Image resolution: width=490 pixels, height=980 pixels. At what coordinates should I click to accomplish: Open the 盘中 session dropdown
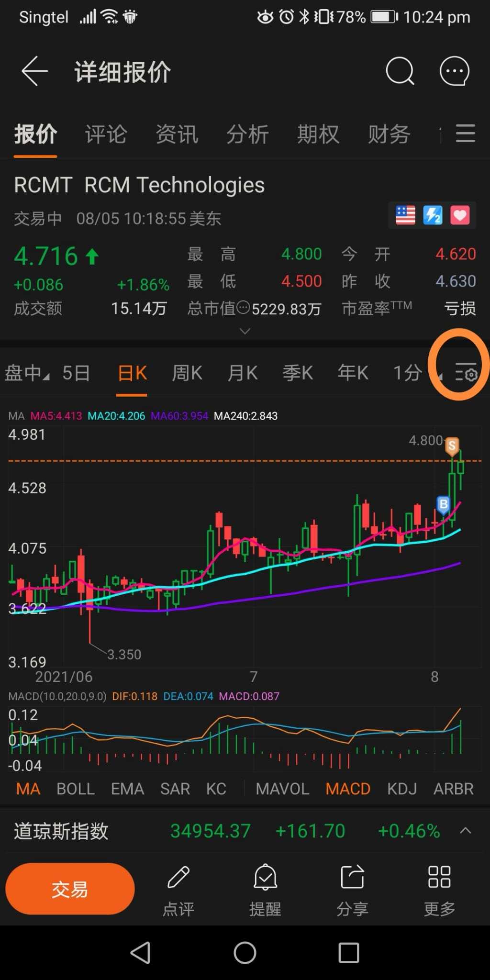tap(27, 373)
